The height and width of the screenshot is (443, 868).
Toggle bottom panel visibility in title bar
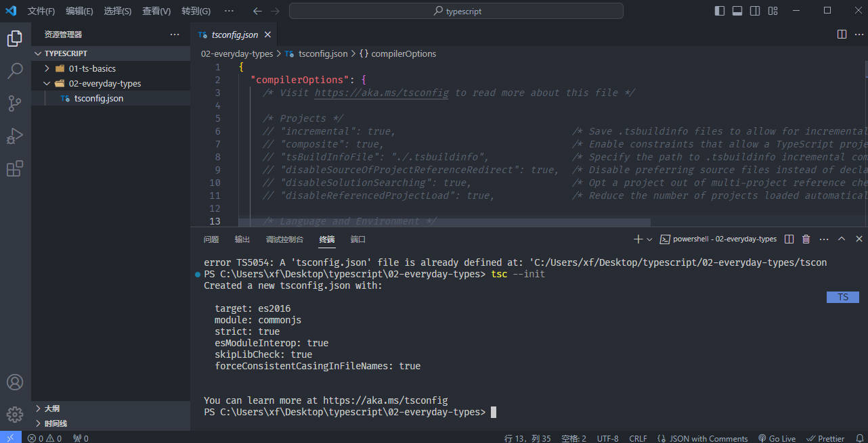pos(737,11)
